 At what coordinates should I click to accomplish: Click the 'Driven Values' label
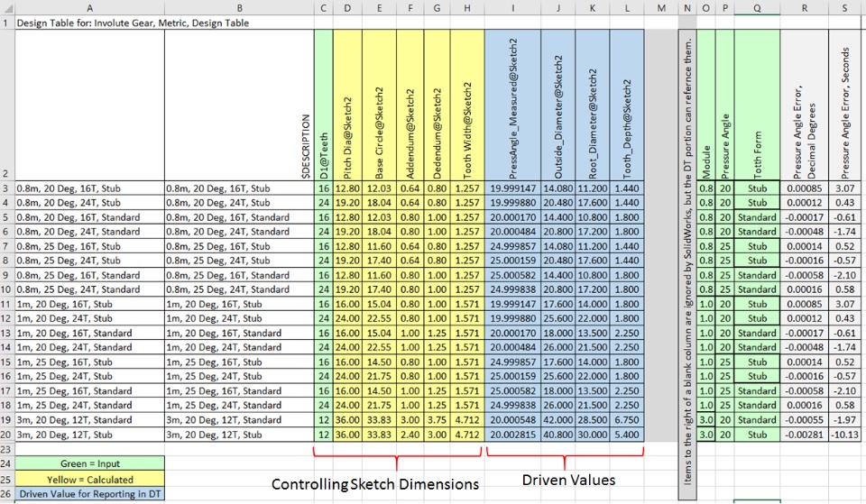coord(569,480)
